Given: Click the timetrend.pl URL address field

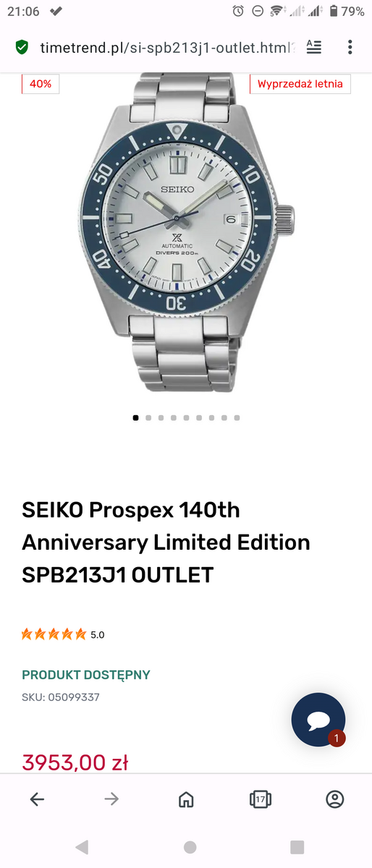Looking at the screenshot, I should click(x=168, y=48).
